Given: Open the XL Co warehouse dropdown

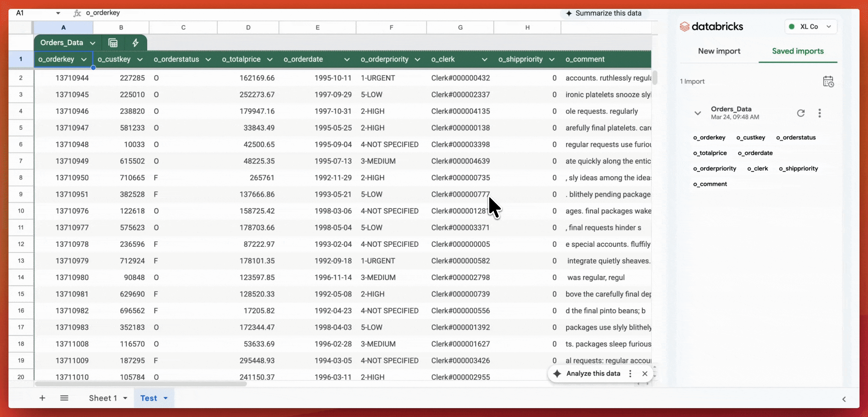Looking at the screenshot, I should (811, 27).
